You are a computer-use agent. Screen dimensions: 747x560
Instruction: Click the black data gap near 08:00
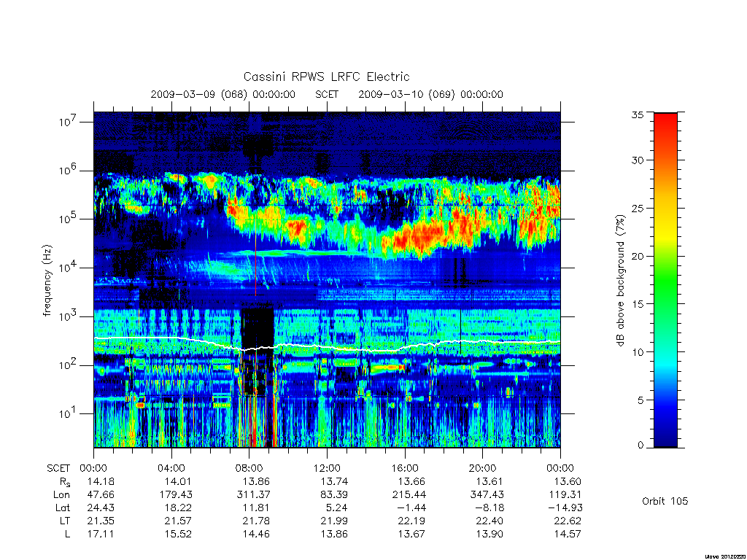click(258, 327)
